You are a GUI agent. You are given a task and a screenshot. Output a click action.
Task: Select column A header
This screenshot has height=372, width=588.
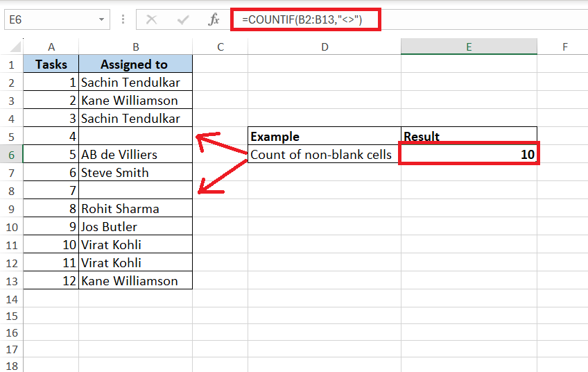51,47
